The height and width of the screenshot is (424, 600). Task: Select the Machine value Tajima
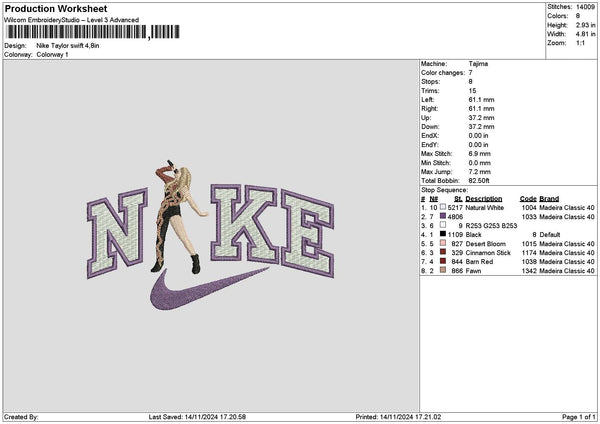pos(478,64)
